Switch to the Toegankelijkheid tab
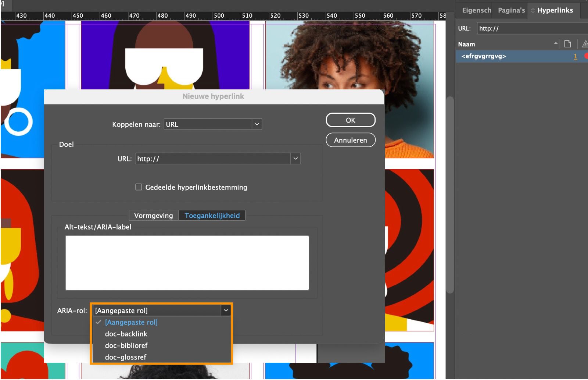Screen dimensions: 588x380 coord(212,216)
